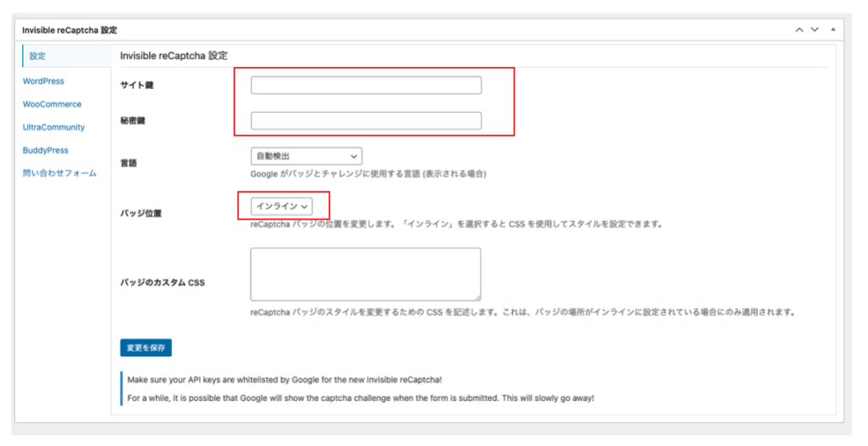Click the Invisible reCaptcha 設定 section heading
Screen dimensions: 868x446
pos(174,56)
